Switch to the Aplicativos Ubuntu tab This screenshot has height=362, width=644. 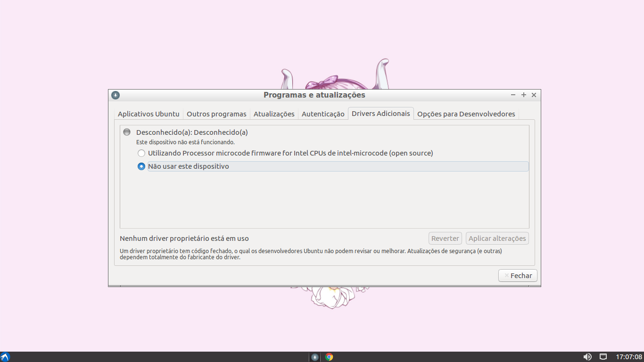click(149, 114)
